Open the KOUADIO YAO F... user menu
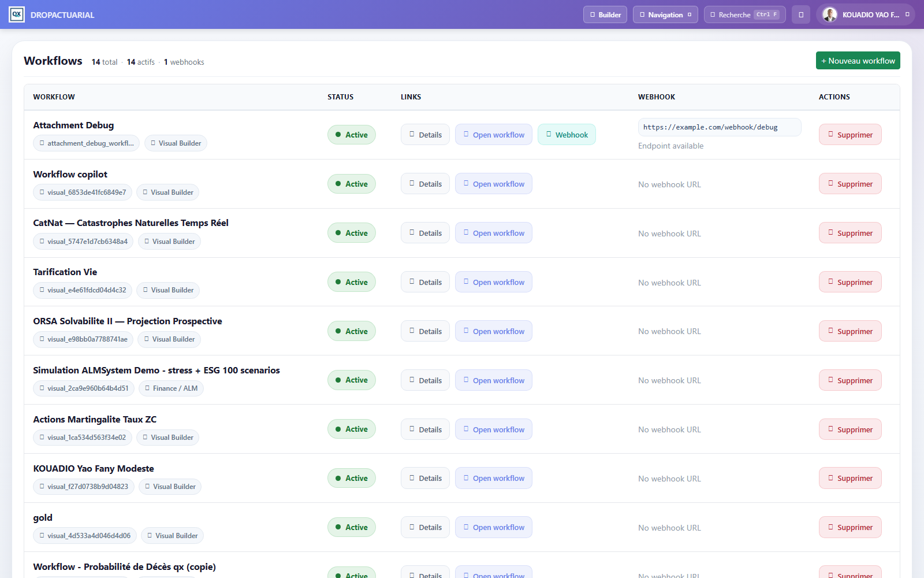This screenshot has width=924, height=578. pos(866,14)
